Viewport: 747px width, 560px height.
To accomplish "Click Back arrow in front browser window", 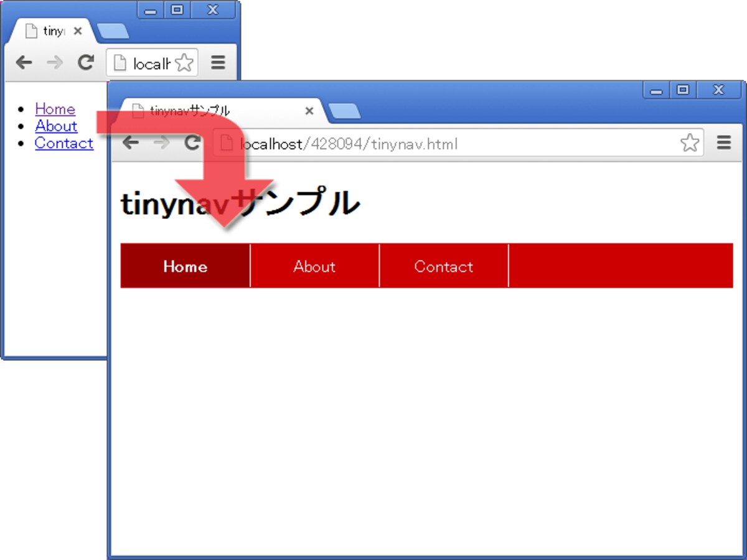I will [x=130, y=143].
